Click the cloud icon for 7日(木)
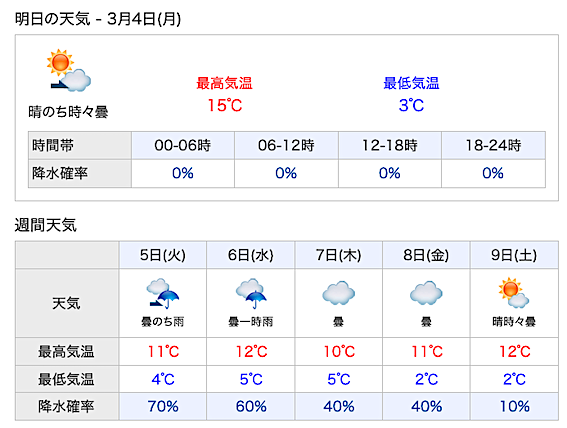 [x=338, y=293]
